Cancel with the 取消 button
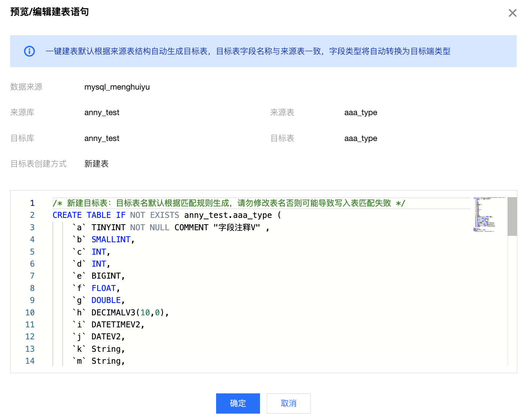 [289, 403]
